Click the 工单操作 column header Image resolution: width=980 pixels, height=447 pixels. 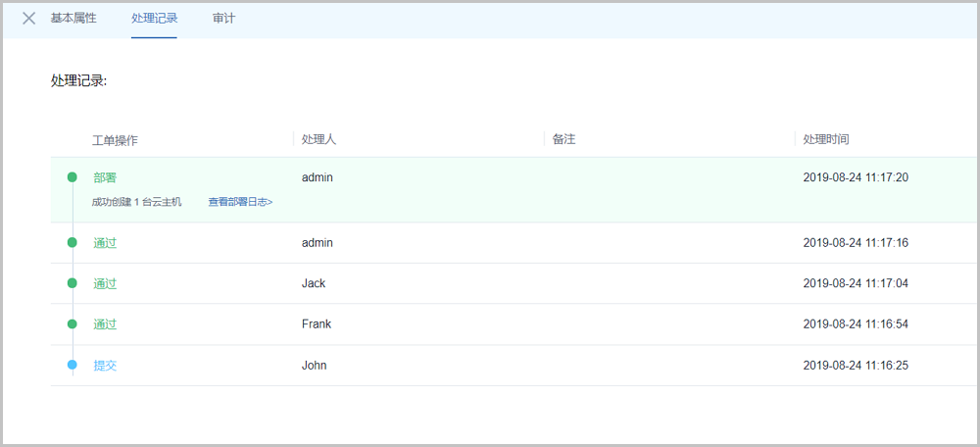click(x=115, y=140)
